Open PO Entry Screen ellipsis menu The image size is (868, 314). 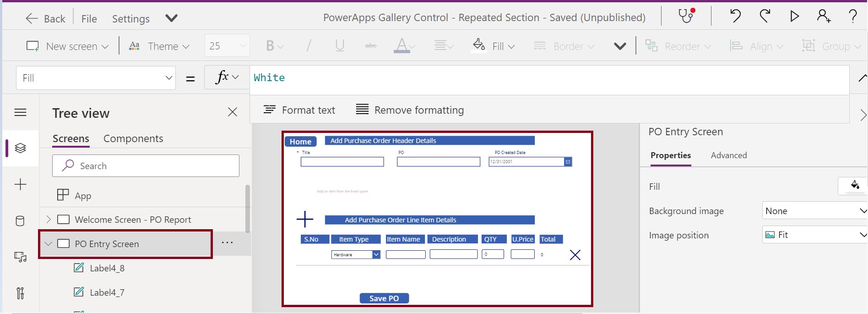click(228, 243)
